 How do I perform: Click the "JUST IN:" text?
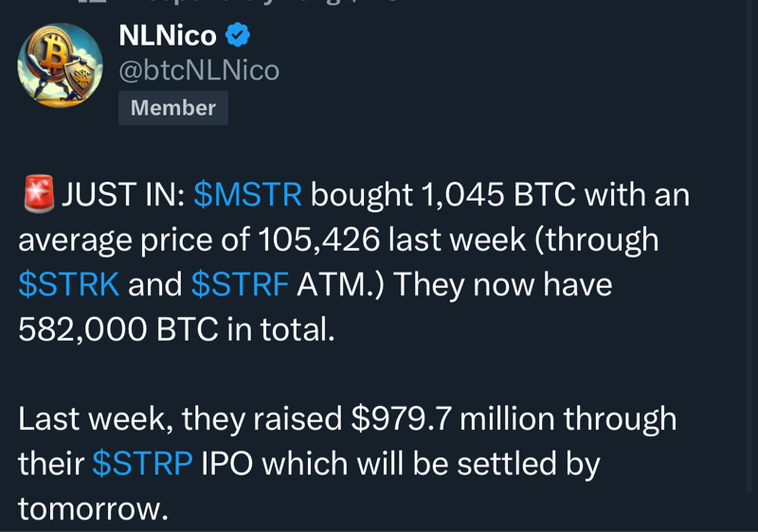[123, 195]
